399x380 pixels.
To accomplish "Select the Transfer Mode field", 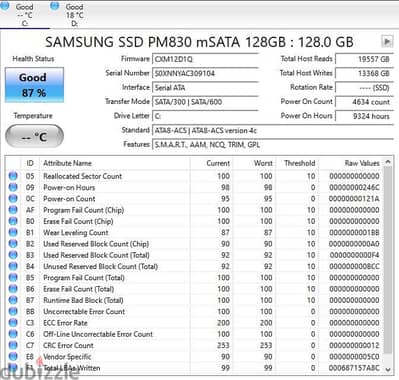I will click(205, 102).
